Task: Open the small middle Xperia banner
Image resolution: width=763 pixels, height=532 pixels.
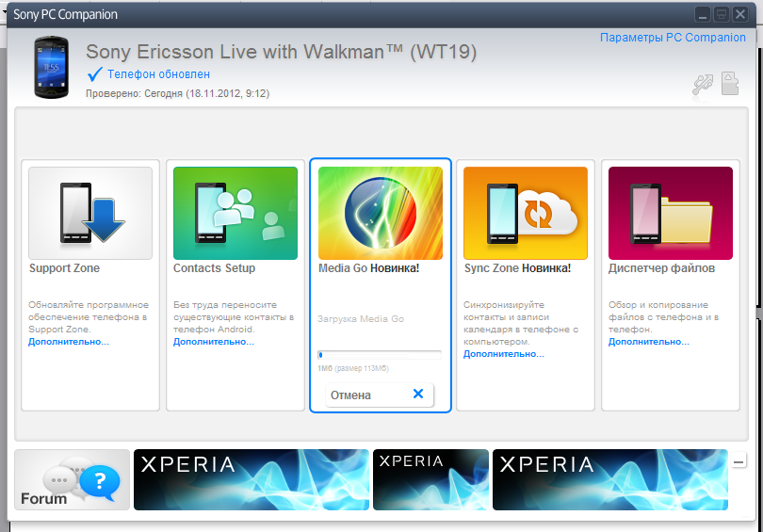Action: pos(430,479)
